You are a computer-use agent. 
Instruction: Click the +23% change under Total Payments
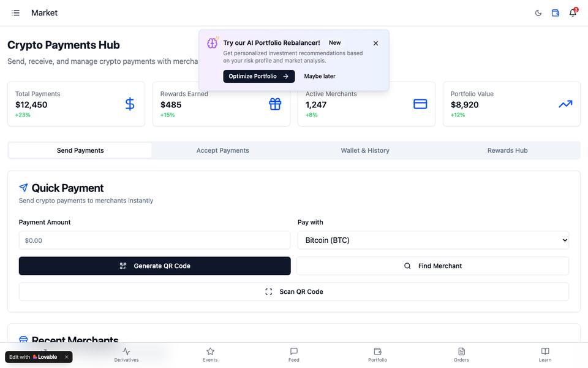(23, 115)
